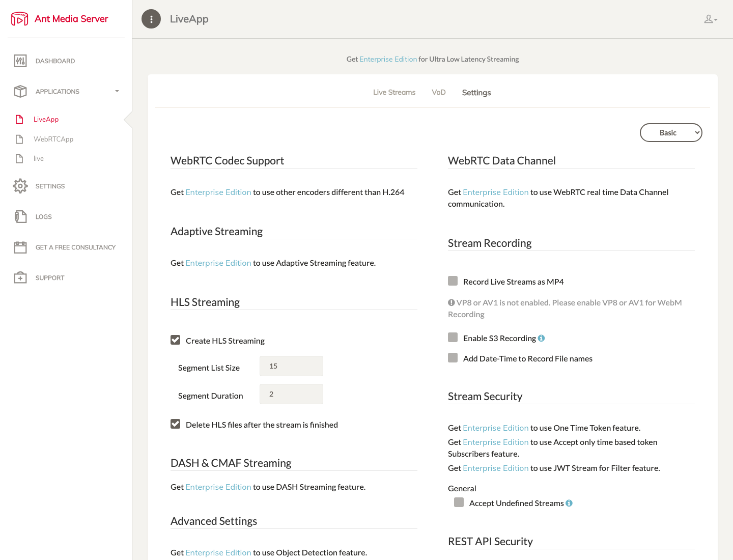Select the Settings tab
Screen dimensions: 733x560
coord(476,93)
